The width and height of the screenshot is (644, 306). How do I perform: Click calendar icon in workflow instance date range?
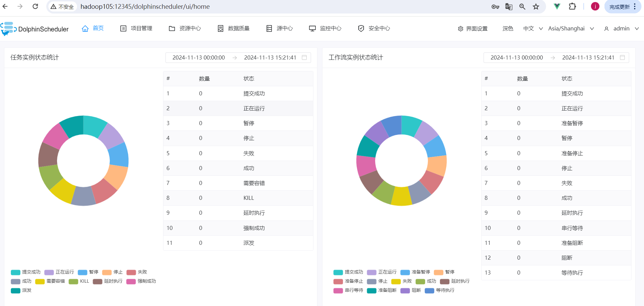click(x=622, y=57)
